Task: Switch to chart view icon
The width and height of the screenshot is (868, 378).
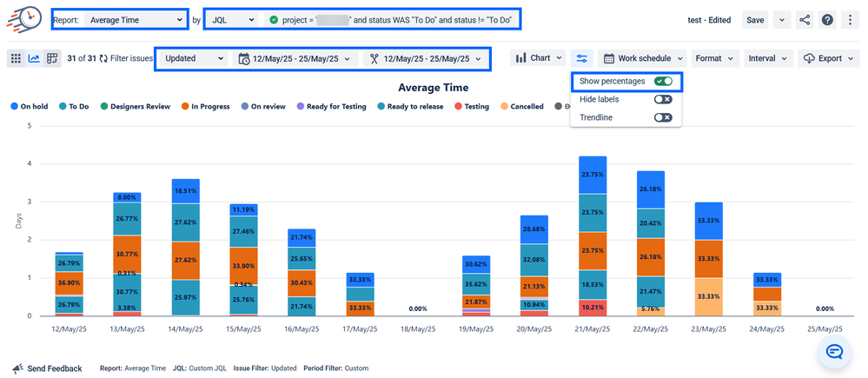Action: point(34,58)
